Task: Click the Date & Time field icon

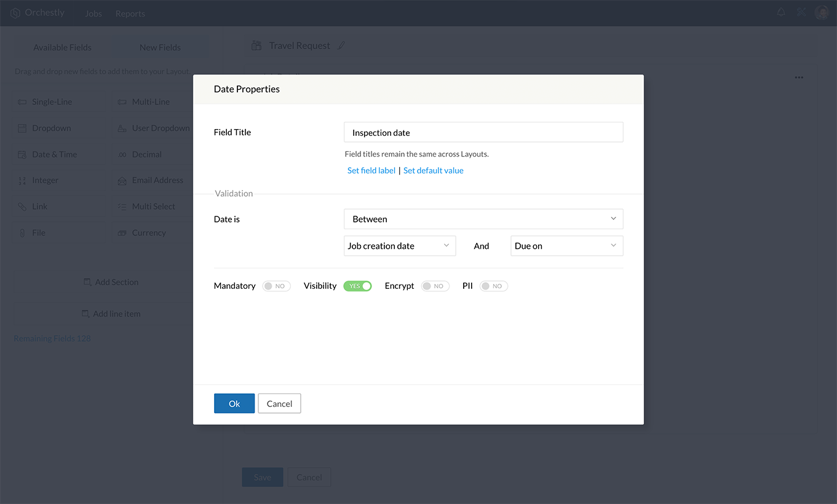Action: coord(22,154)
